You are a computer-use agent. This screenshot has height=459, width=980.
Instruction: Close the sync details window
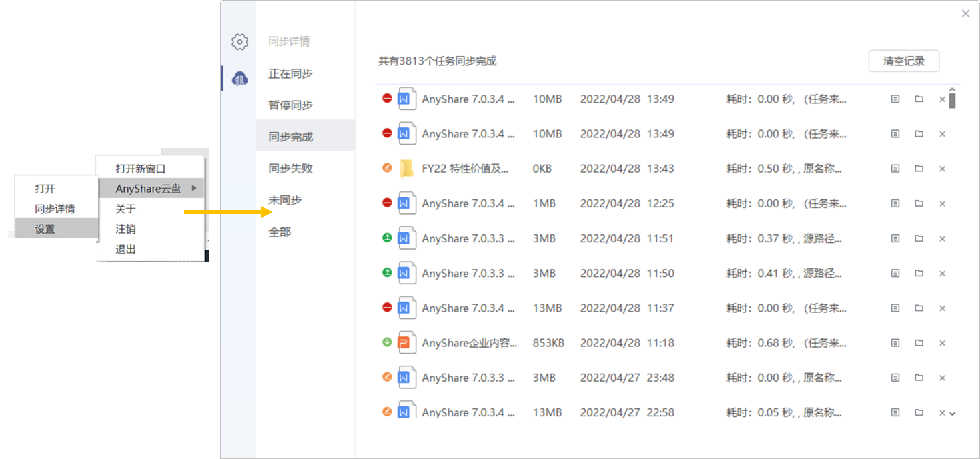(x=965, y=13)
